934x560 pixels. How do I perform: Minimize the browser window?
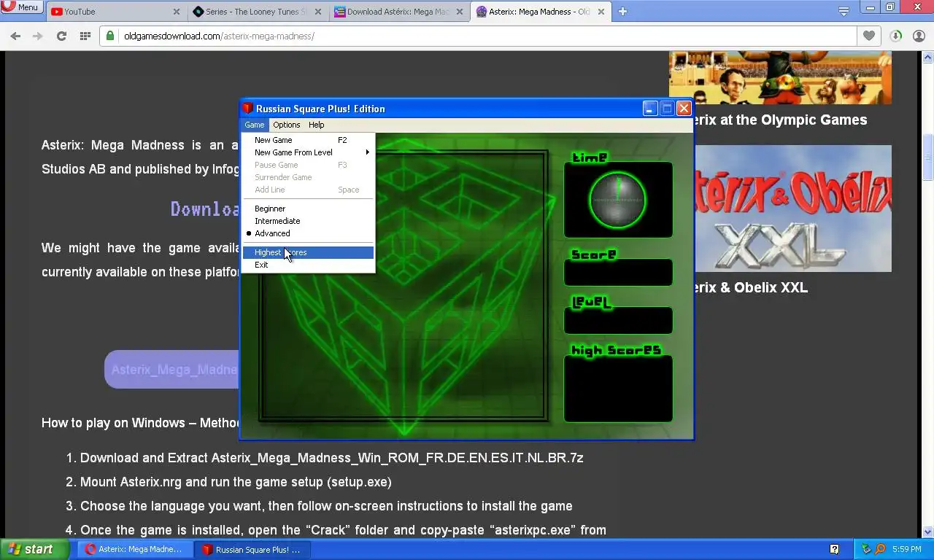point(871,7)
